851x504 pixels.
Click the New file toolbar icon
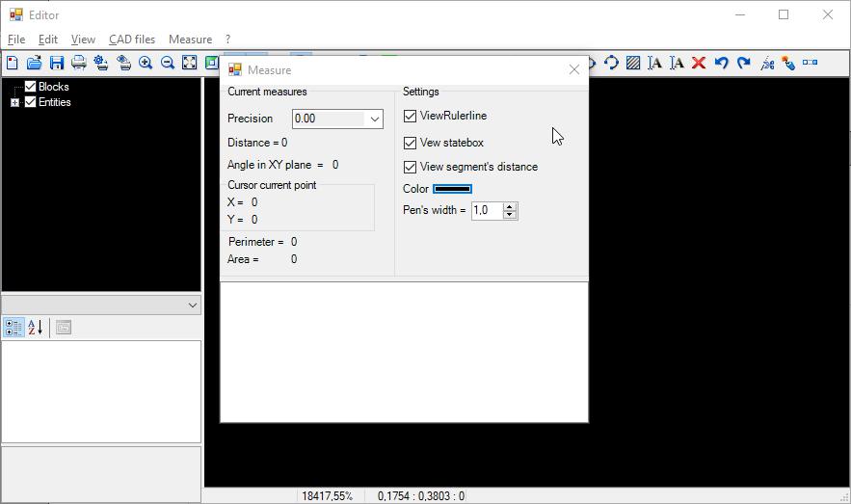[x=13, y=63]
